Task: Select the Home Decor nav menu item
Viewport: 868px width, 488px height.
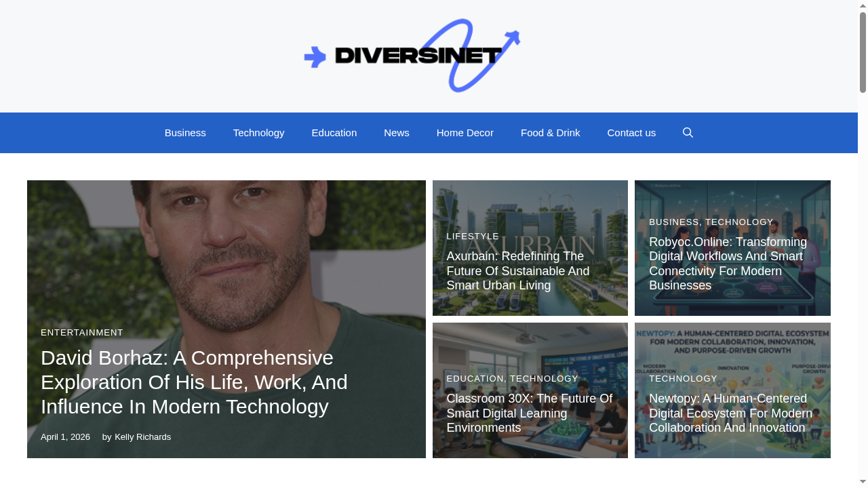Action: (x=465, y=132)
